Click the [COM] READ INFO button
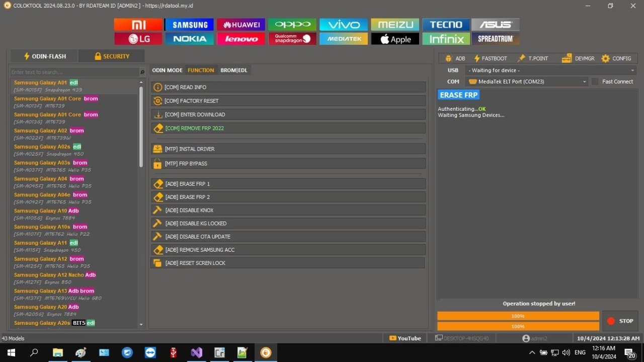644x362 pixels. pyautogui.click(x=288, y=87)
